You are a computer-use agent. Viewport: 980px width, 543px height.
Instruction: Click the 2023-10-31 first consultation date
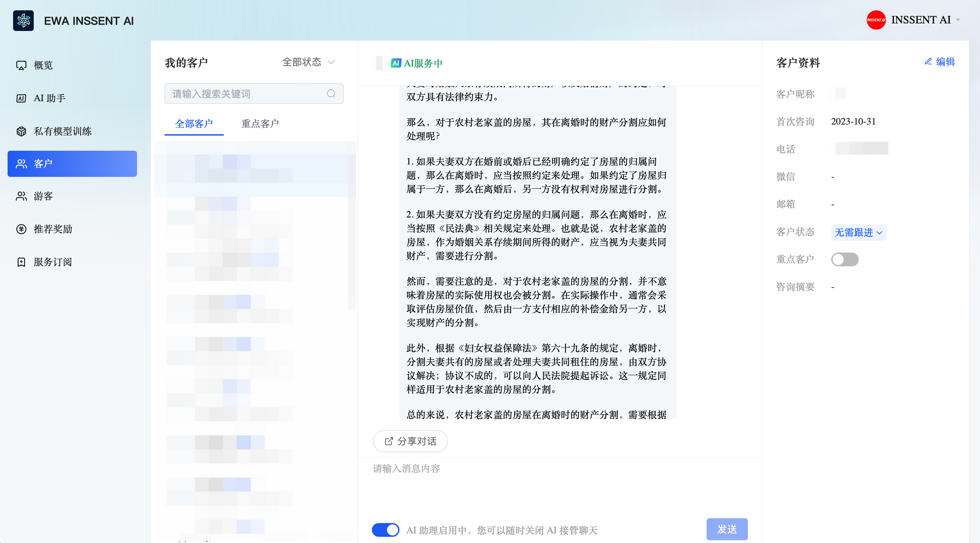click(x=853, y=121)
